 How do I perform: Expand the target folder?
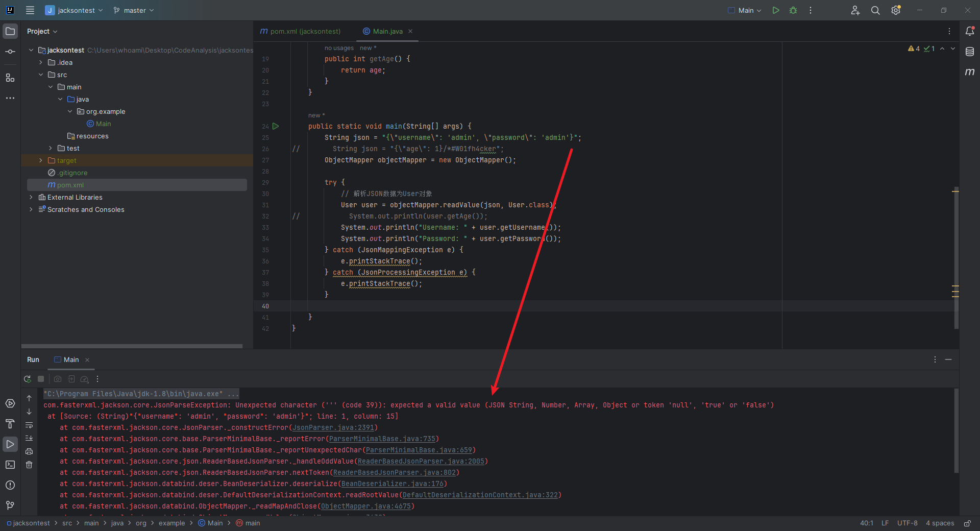pos(41,160)
